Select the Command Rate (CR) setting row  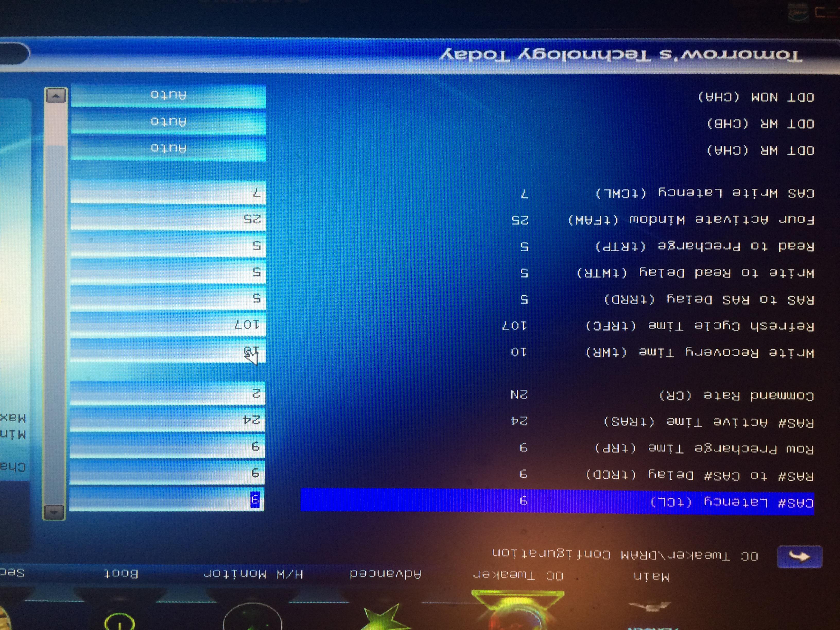737,396
